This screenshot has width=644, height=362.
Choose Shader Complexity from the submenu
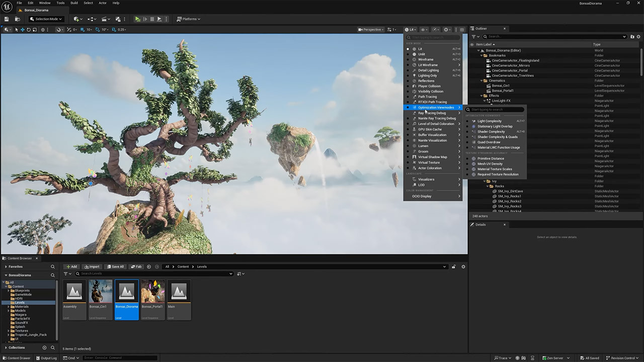click(491, 132)
